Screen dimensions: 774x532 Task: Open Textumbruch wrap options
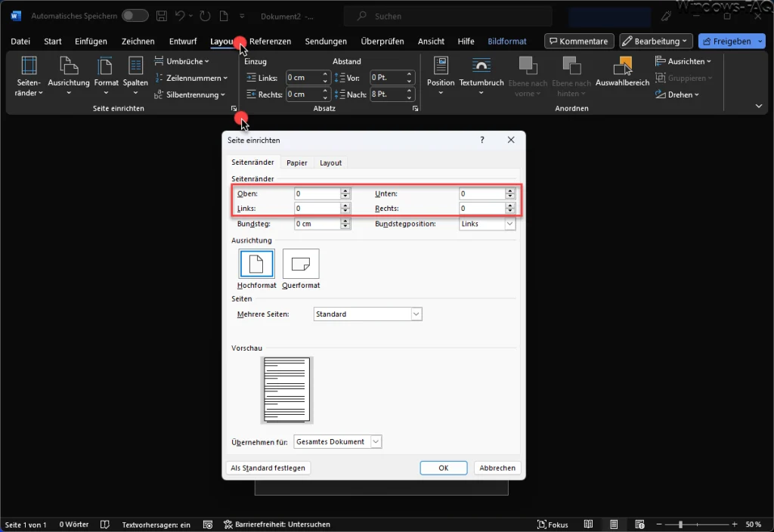click(x=481, y=76)
